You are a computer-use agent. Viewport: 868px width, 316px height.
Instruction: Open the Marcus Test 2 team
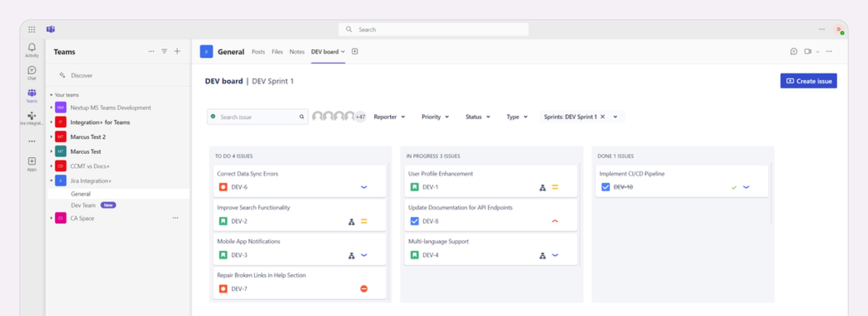pyautogui.click(x=88, y=137)
